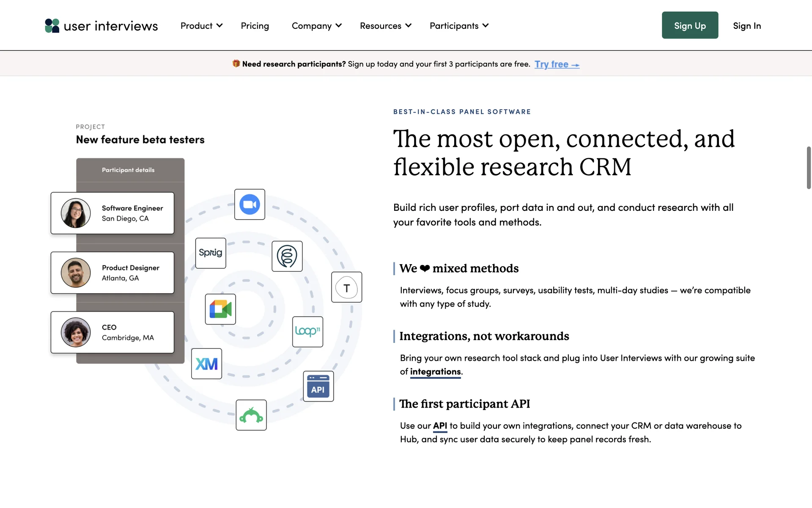This screenshot has width=812, height=508.
Task: Click the Qualtrics XM icon
Action: (206, 364)
